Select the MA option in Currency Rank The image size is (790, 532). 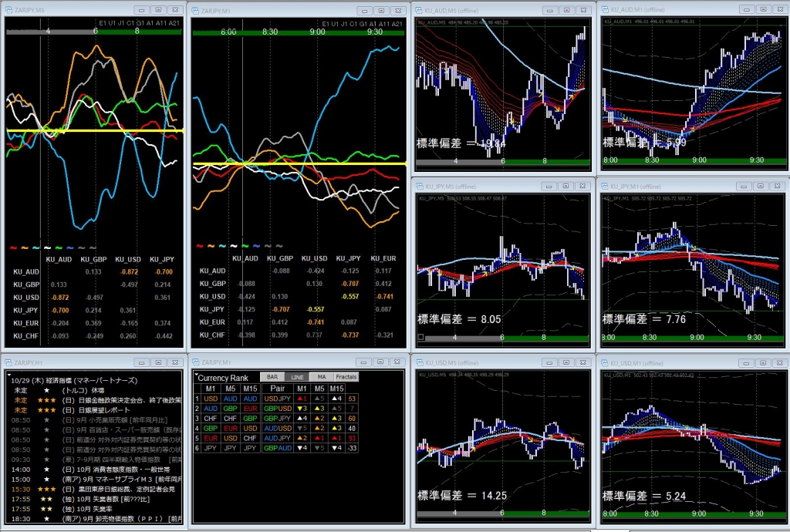pyautogui.click(x=321, y=376)
